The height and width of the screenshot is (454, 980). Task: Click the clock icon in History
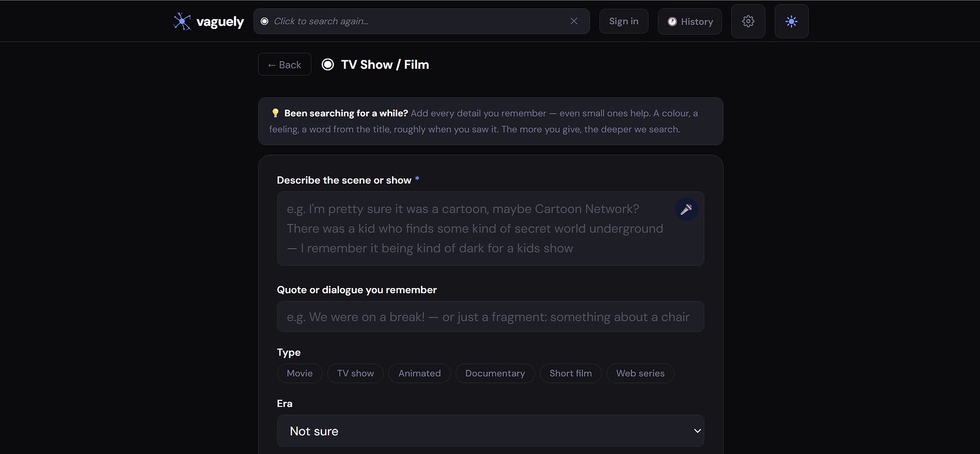pyautogui.click(x=672, y=22)
